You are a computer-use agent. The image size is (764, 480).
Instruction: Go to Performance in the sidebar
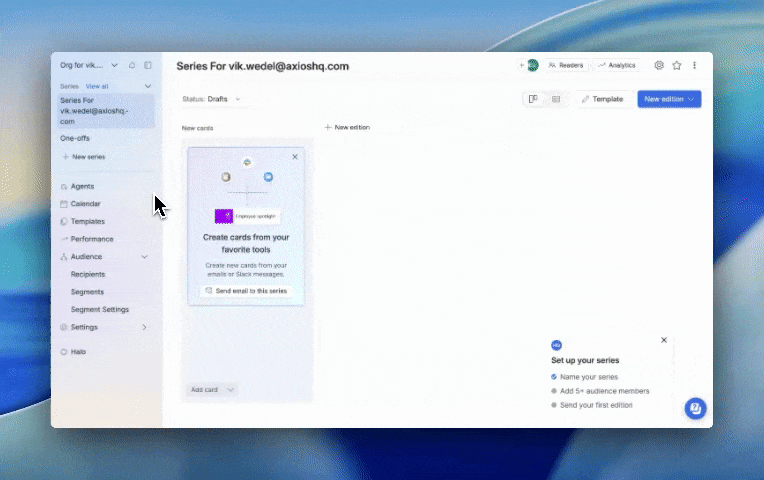click(91, 239)
